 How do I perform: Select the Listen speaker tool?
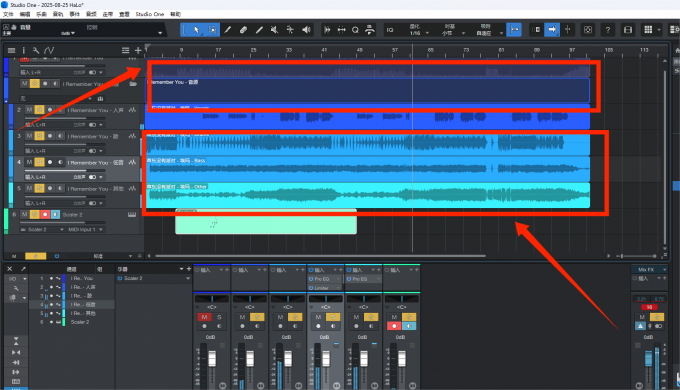[x=306, y=29]
